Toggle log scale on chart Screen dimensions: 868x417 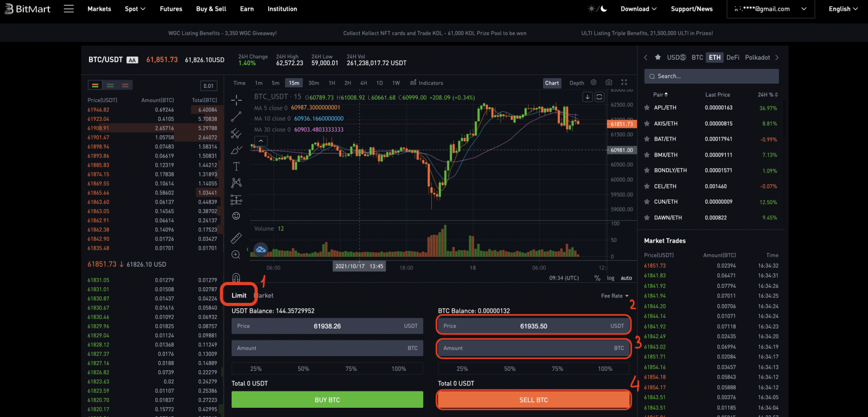(611, 278)
